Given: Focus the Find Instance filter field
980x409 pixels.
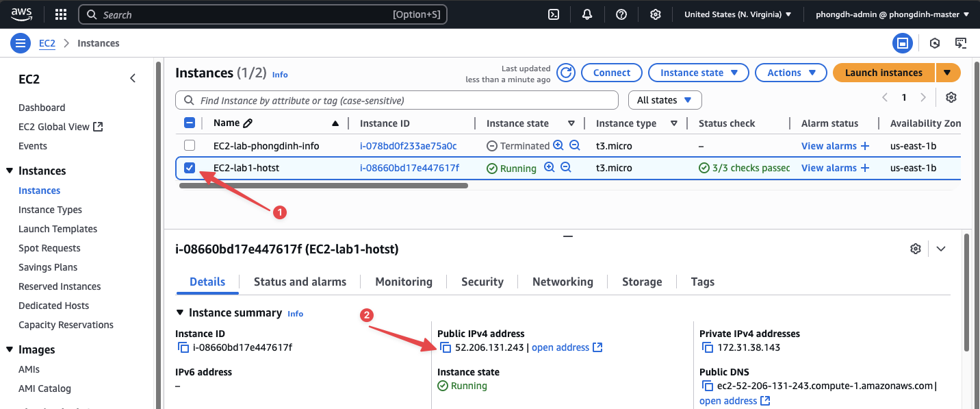Looking at the screenshot, I should point(397,100).
